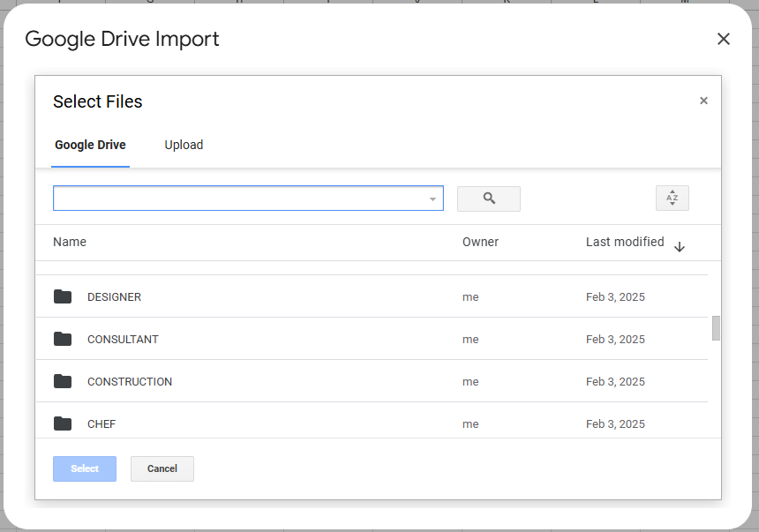Click the CONSTRUCTION folder name text
The height and width of the screenshot is (532, 759).
pyautogui.click(x=130, y=382)
